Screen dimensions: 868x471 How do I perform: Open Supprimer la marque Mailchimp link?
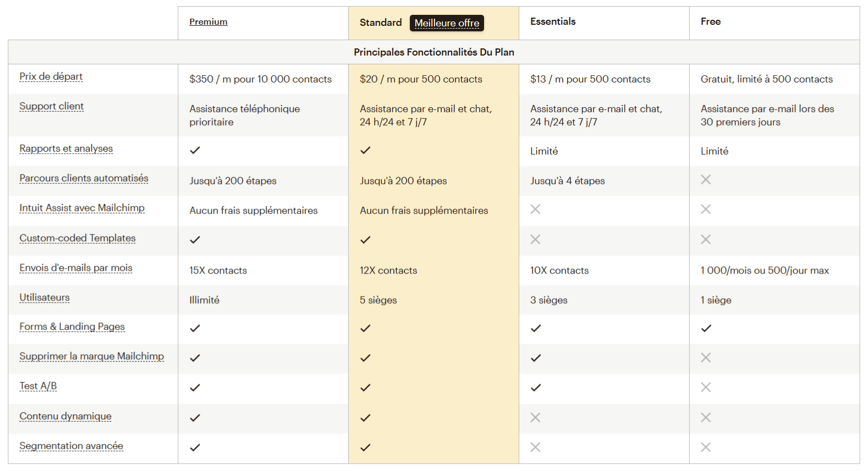[91, 357]
